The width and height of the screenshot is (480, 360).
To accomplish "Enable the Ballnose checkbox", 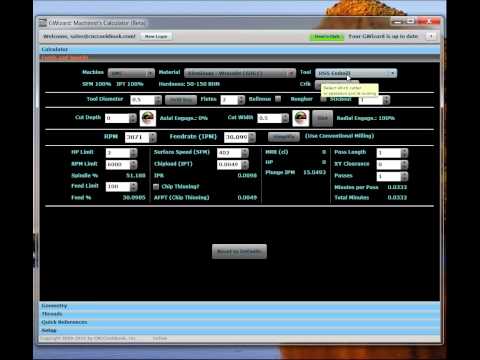I will tap(278, 99).
